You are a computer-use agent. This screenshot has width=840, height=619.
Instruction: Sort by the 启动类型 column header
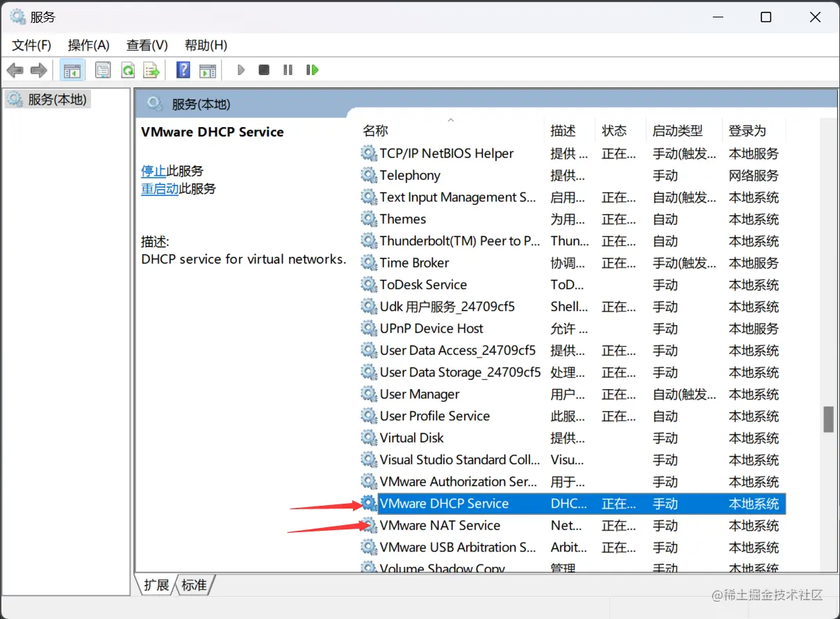[x=685, y=131]
